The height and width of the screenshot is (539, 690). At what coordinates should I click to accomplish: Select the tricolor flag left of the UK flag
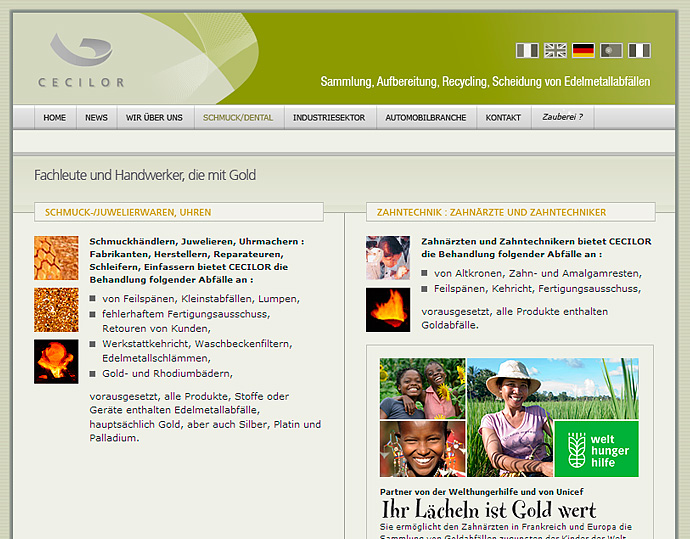[x=527, y=50]
